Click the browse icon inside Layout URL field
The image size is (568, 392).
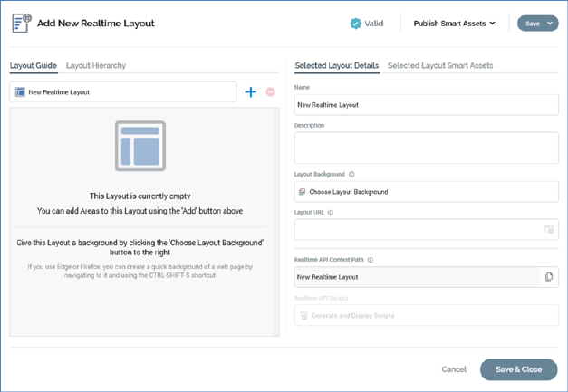pos(549,229)
